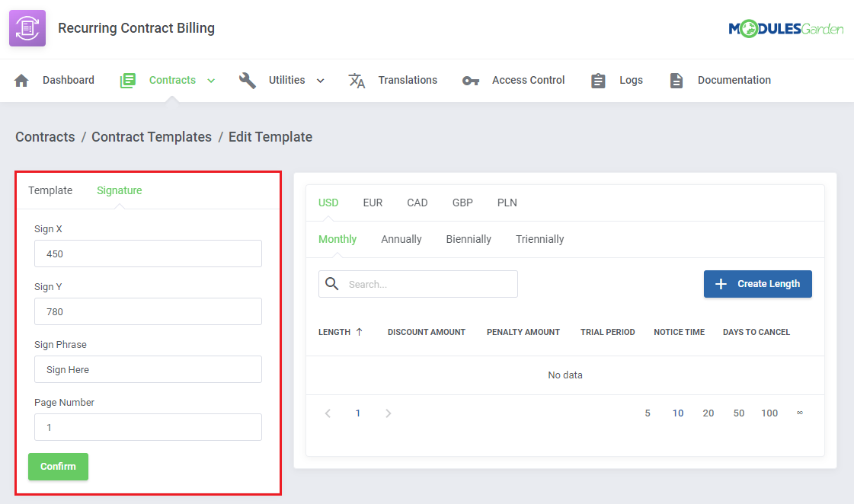The height and width of the screenshot is (504, 854).
Task: Click the Edit Template breadcrumb
Action: pos(270,136)
